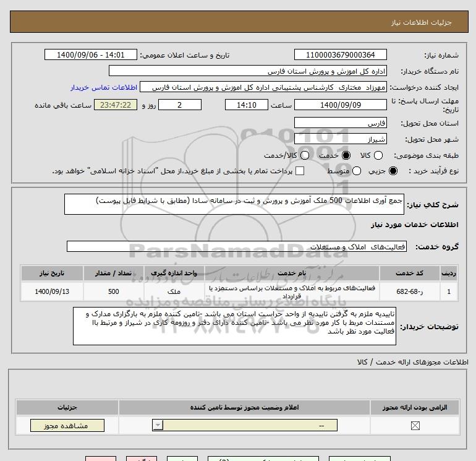Click the جزئیات column header
476x461 pixels.
67,408
